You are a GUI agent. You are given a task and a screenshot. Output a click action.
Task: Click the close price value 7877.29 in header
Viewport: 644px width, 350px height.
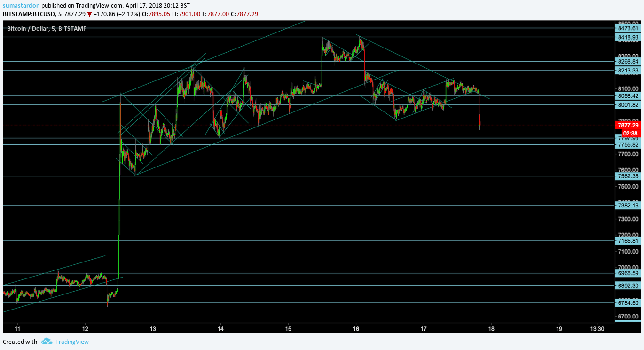coord(247,14)
